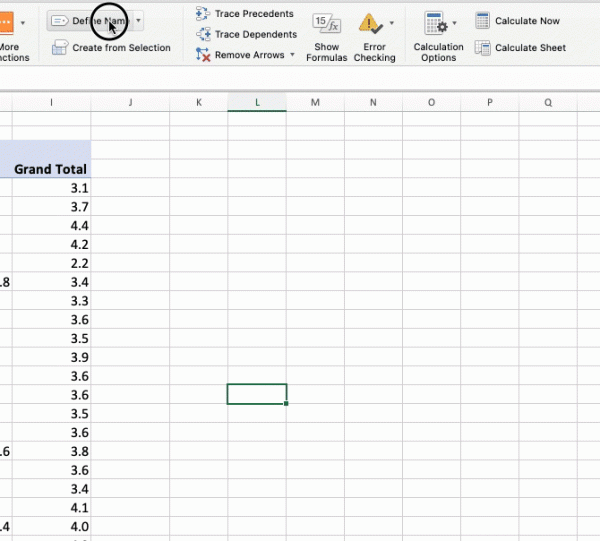This screenshot has width=600, height=541.
Task: Click the Grand Total cell showing 3.1
Action: click(x=51, y=187)
